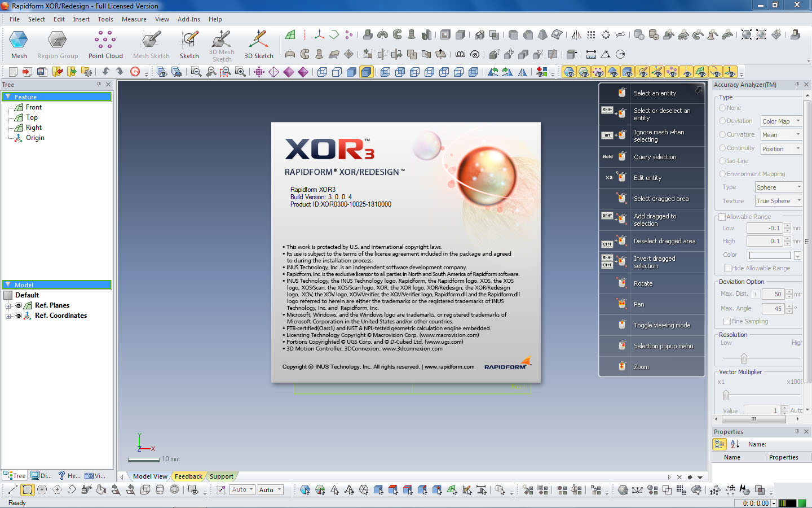Open the True Sphere texture dropdown
This screenshot has width=812, height=508.
[x=779, y=201]
